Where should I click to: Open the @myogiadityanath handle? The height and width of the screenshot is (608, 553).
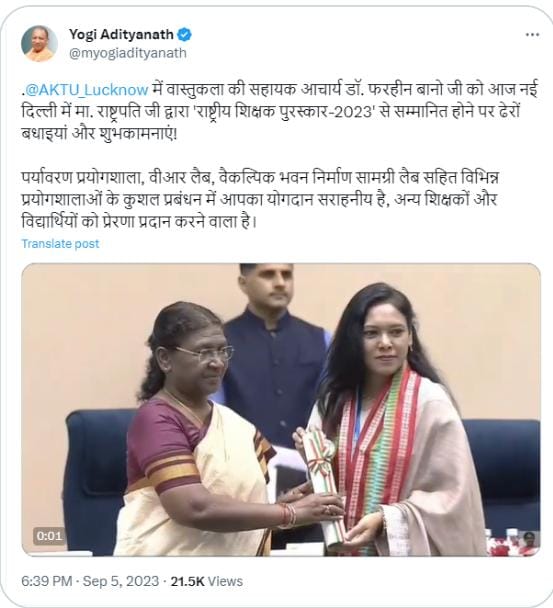point(128,53)
